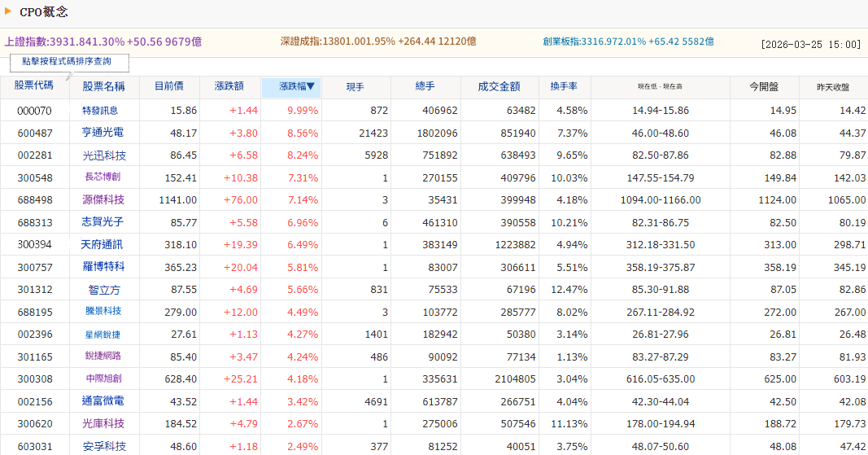Screen dimensions: 868x455
Task: Select stock code 688498
Action: pyautogui.click(x=35, y=200)
